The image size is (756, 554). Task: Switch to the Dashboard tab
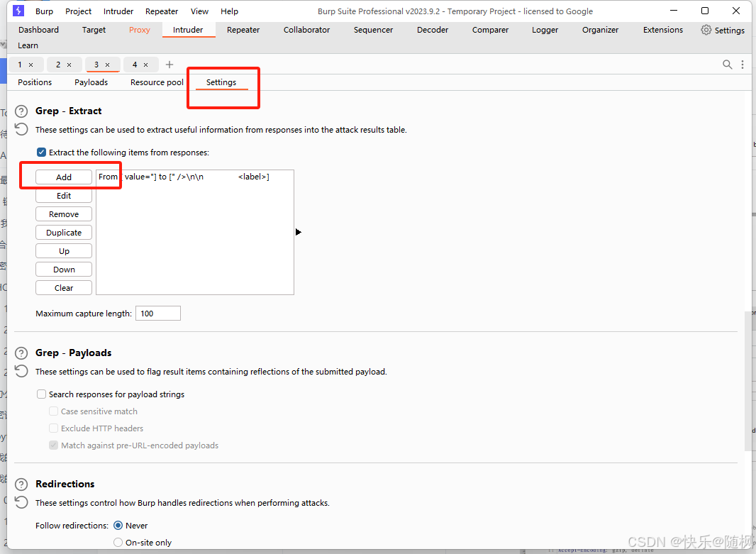[38, 30]
